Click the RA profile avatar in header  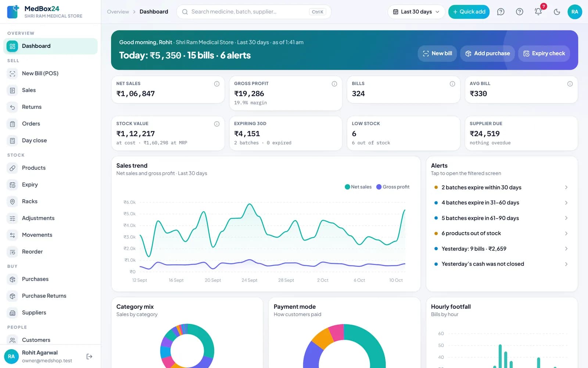point(575,12)
